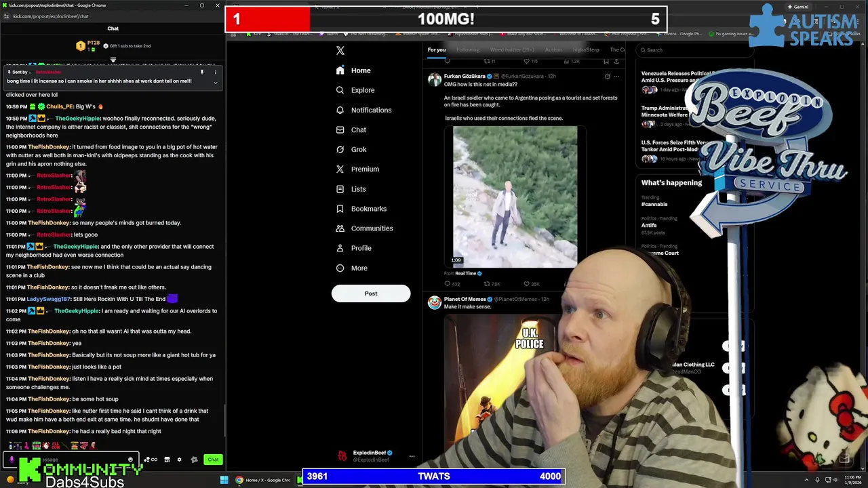Image resolution: width=868 pixels, height=488 pixels.
Task: Play the forest fire video
Action: tap(515, 197)
